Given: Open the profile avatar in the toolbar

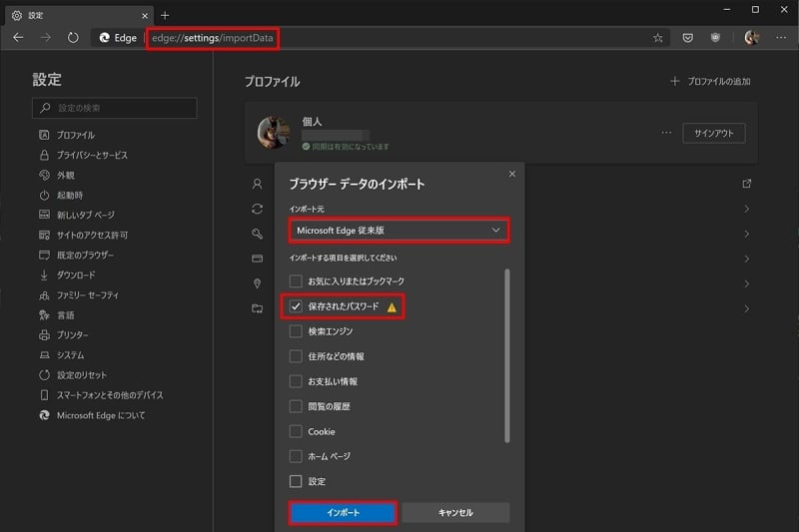Looking at the screenshot, I should [752, 38].
